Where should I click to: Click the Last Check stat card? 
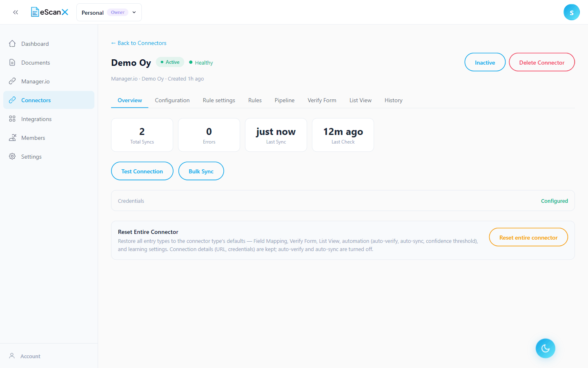[x=343, y=135]
